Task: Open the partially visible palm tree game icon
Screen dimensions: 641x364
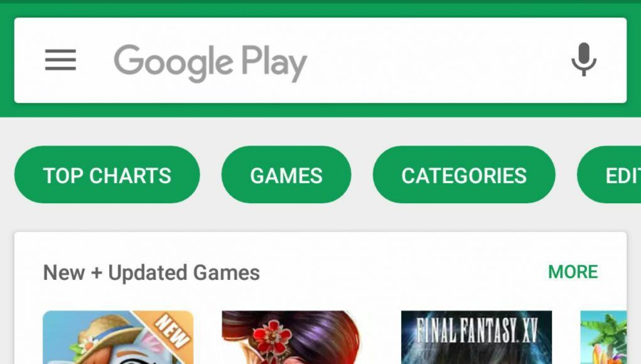Action: (x=603, y=337)
